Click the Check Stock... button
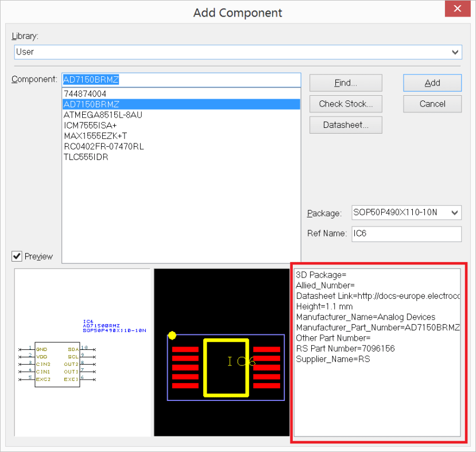 coord(346,104)
